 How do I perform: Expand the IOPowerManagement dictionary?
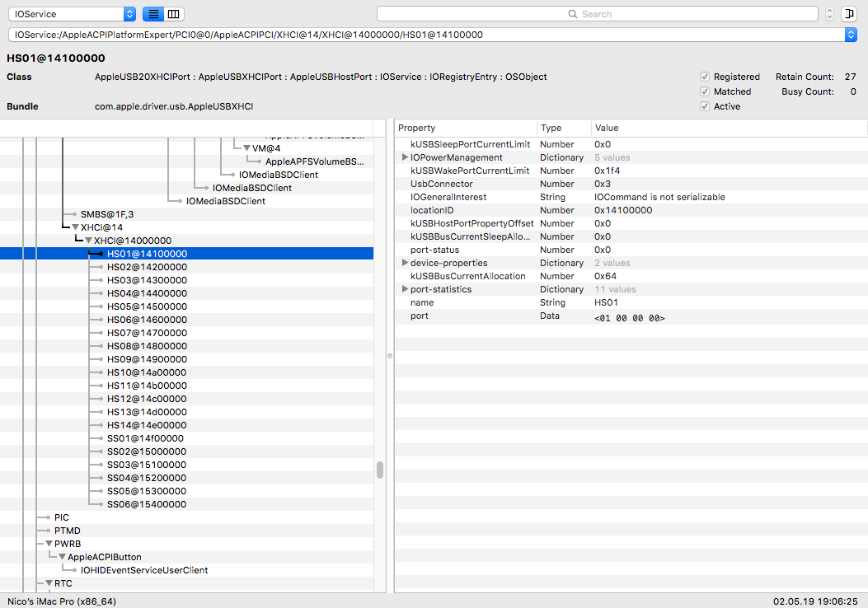pos(405,157)
